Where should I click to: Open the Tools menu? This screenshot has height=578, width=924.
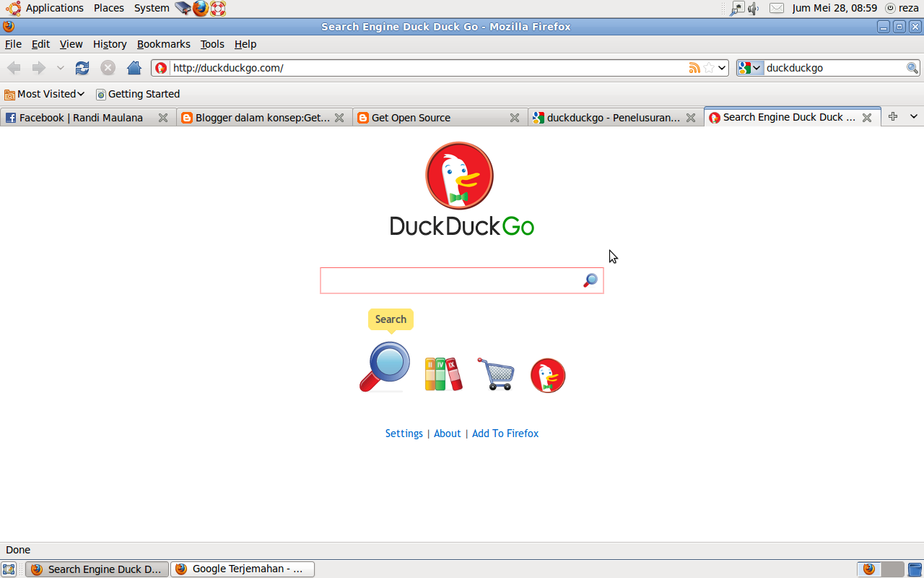(x=212, y=44)
